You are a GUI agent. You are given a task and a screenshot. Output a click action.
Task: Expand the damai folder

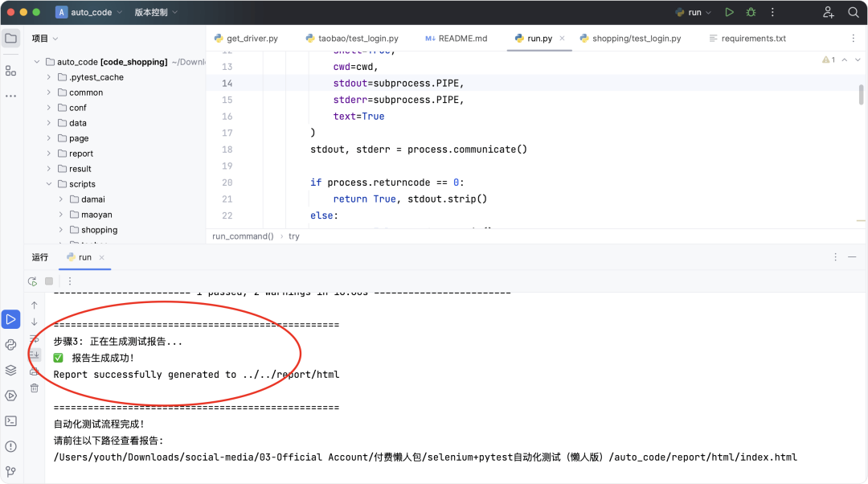pos(61,199)
